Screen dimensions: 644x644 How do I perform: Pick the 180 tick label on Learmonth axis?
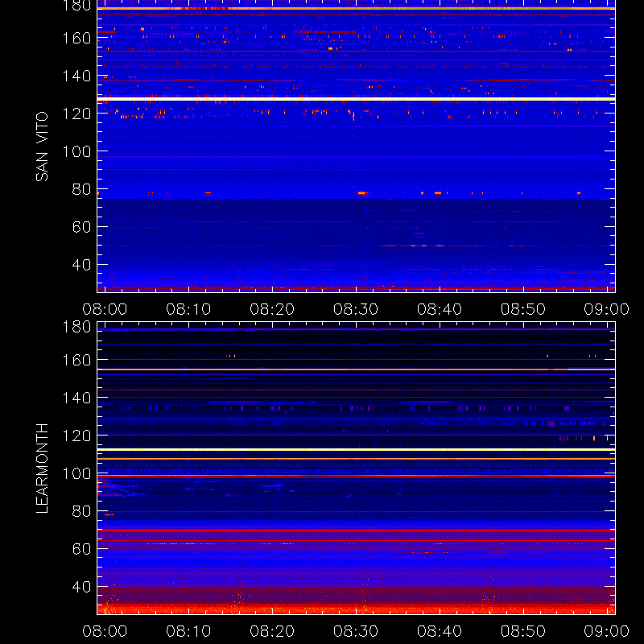point(76,327)
